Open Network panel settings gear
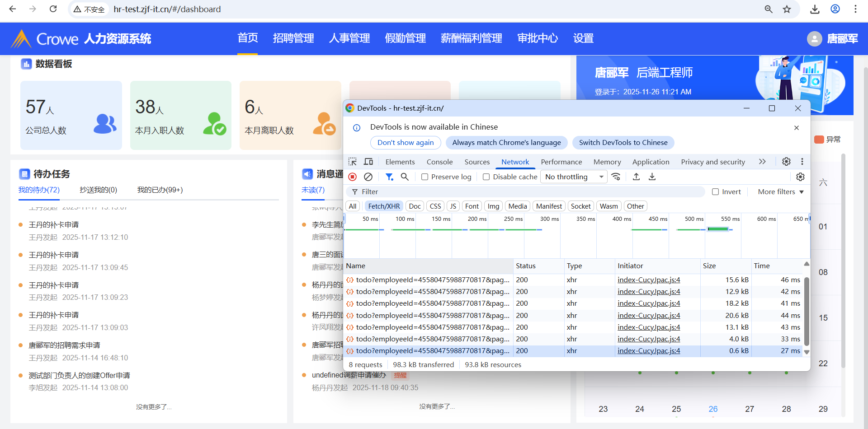The height and width of the screenshot is (429, 868). [x=800, y=177]
